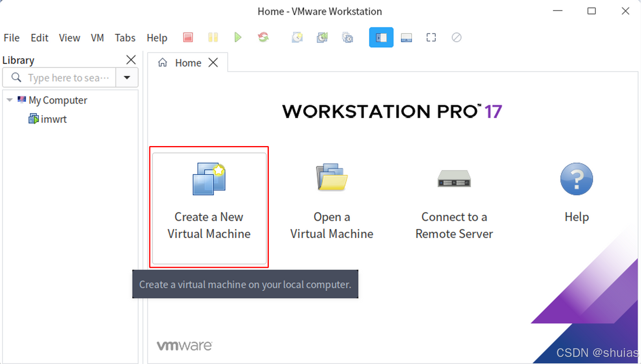The height and width of the screenshot is (364, 641).
Task: Open the Edit menu
Action: [x=39, y=38]
